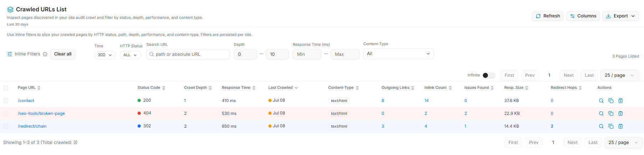Click the Depth minimum field

245,54
